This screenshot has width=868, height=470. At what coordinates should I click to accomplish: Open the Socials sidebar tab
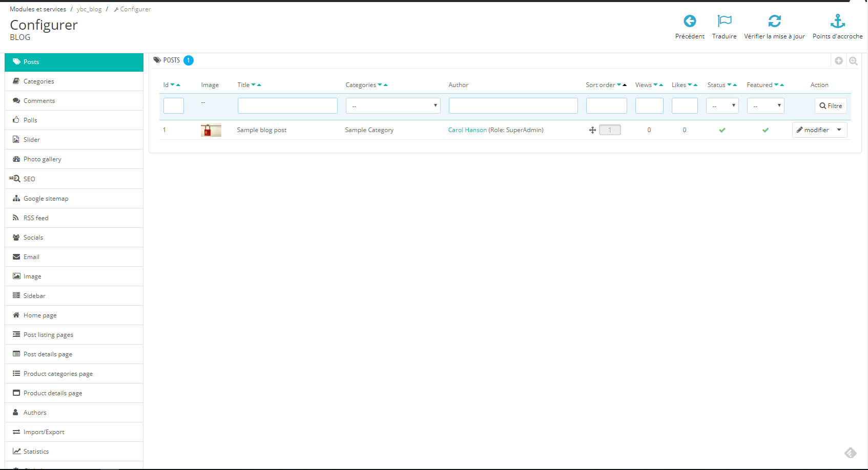[74, 238]
